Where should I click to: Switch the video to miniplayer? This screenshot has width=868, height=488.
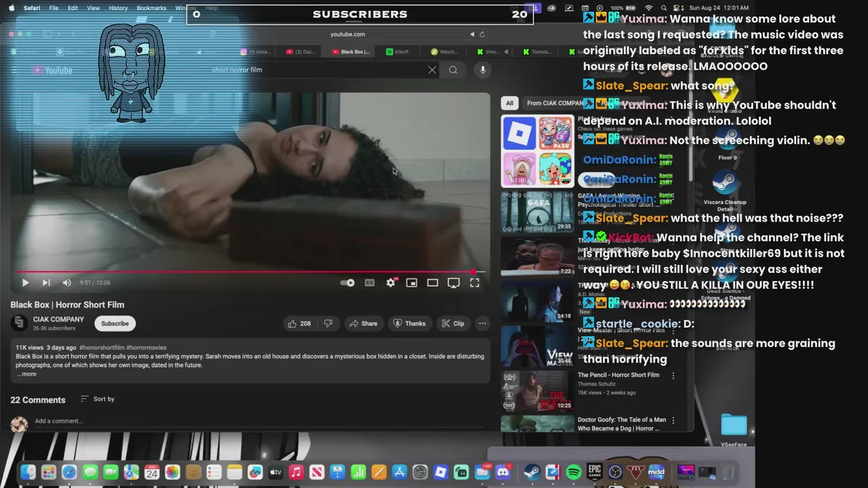(412, 283)
